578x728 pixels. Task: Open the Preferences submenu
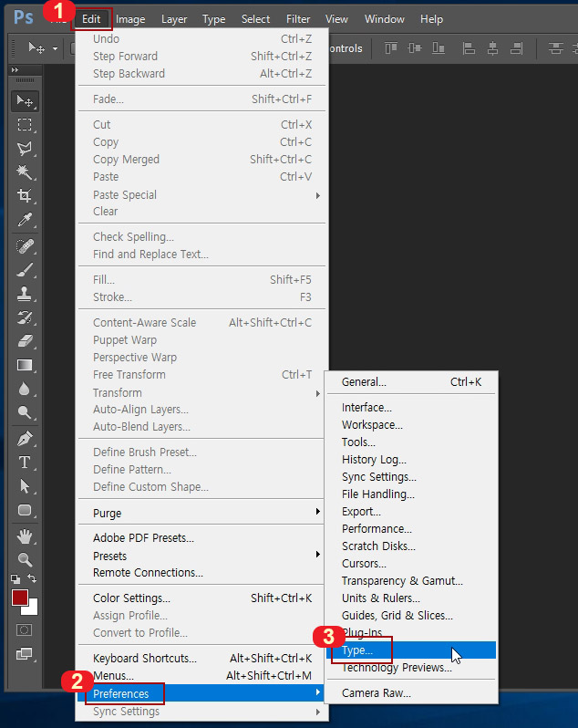201,693
